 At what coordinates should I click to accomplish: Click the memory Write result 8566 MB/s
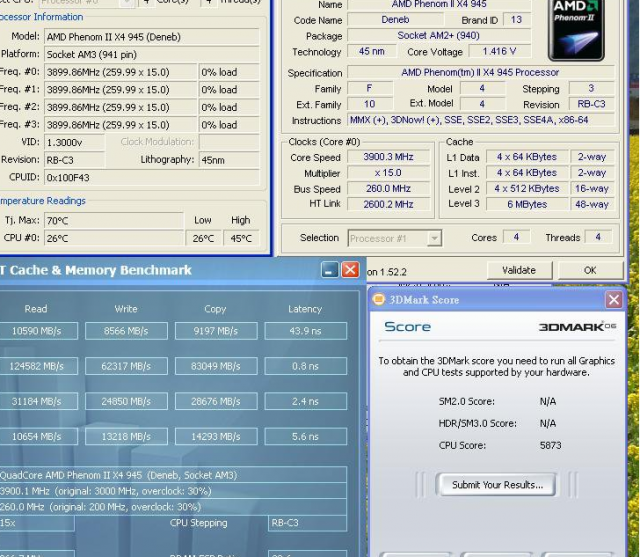[126, 331]
